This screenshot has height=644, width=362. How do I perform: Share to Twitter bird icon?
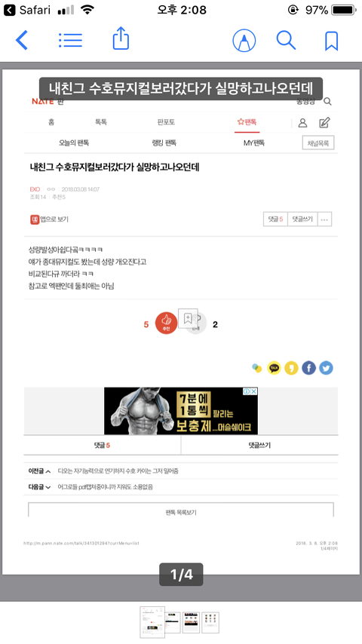tap(326, 368)
